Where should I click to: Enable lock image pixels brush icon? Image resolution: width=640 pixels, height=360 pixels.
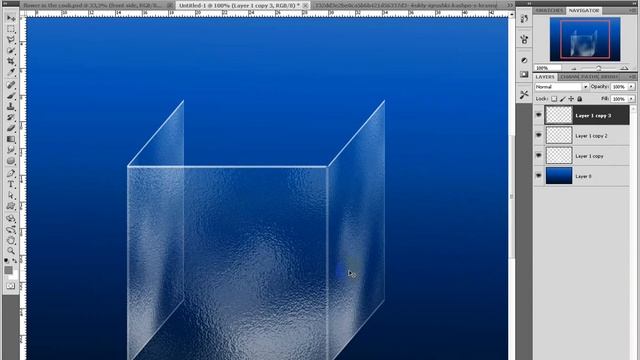click(562, 99)
